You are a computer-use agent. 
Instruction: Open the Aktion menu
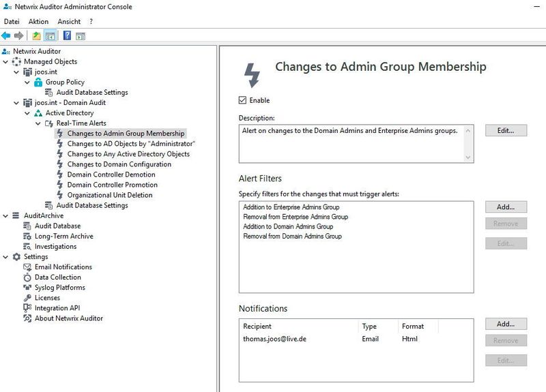[38, 22]
